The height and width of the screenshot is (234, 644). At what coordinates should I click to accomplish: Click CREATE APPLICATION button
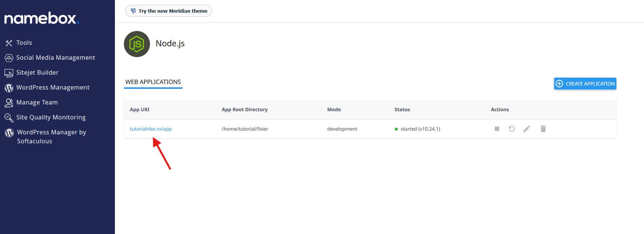coord(585,84)
